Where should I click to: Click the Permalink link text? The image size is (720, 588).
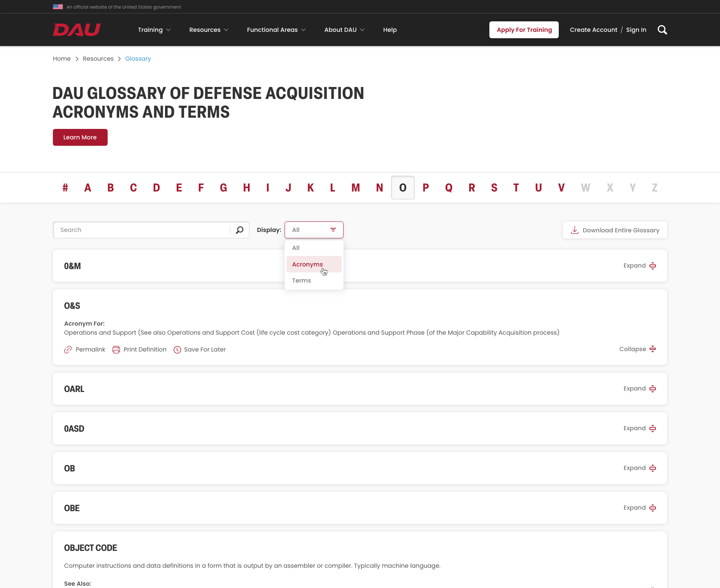point(90,350)
